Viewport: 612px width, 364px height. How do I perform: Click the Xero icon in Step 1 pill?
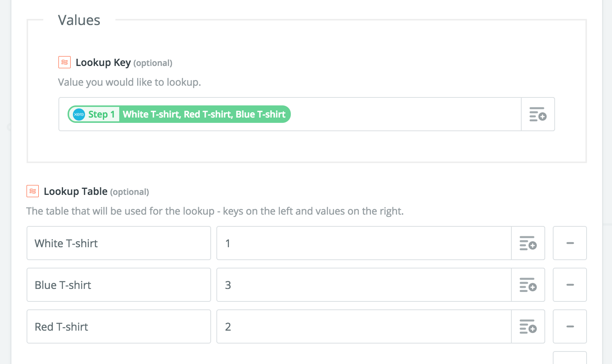point(79,114)
